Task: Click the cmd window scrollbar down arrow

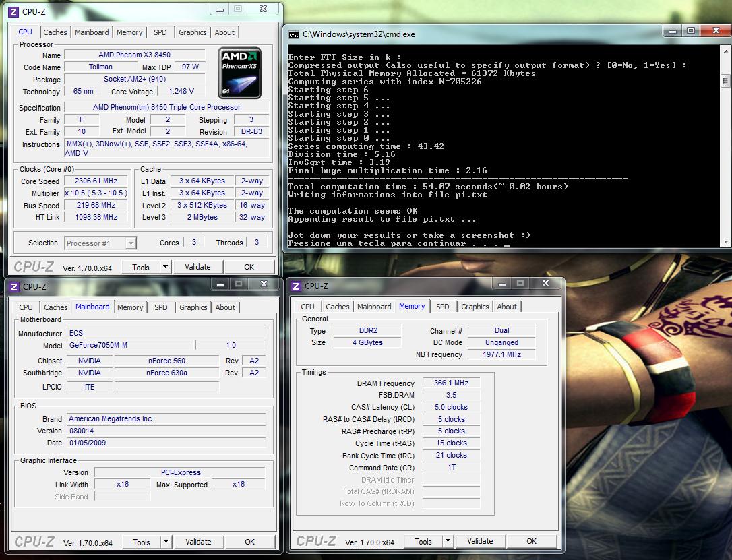Action: click(725, 242)
